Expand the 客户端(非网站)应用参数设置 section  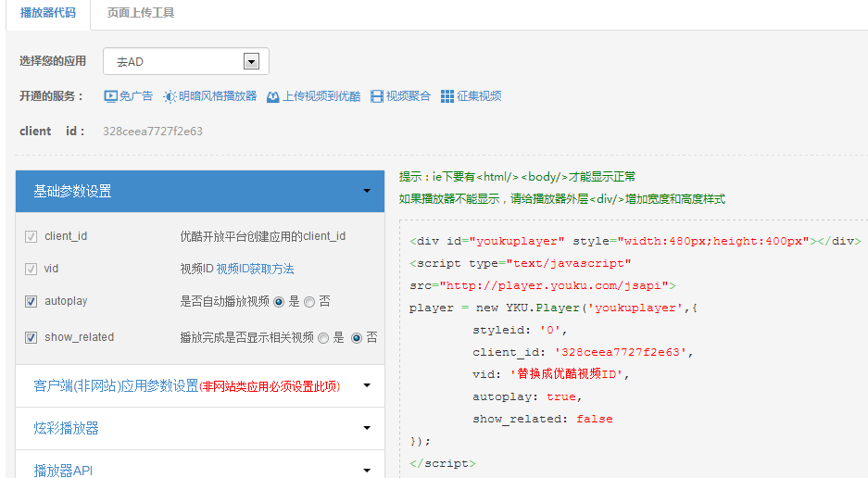pyautogui.click(x=200, y=386)
